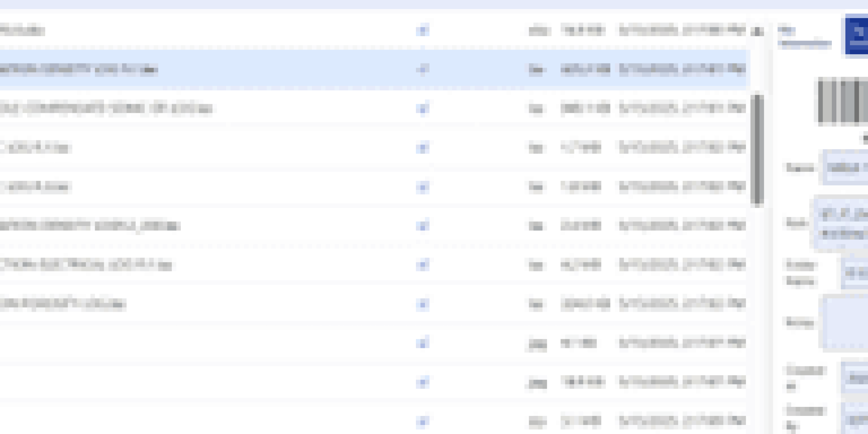Click the Name field in the details panel
Image resolution: width=868 pixels, height=434 pixels.
pos(845,167)
